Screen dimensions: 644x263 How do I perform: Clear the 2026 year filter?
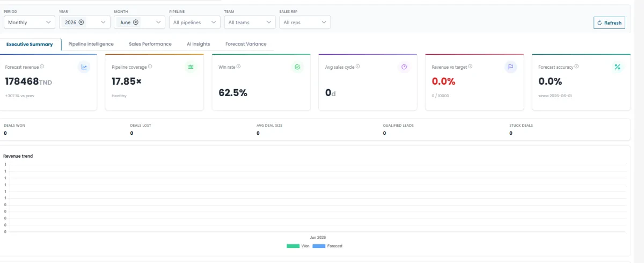[x=81, y=22]
